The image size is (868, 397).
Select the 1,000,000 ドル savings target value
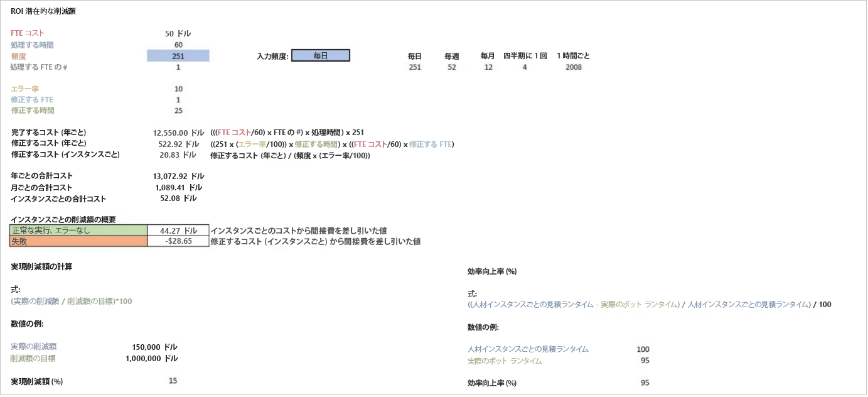pyautogui.click(x=151, y=358)
